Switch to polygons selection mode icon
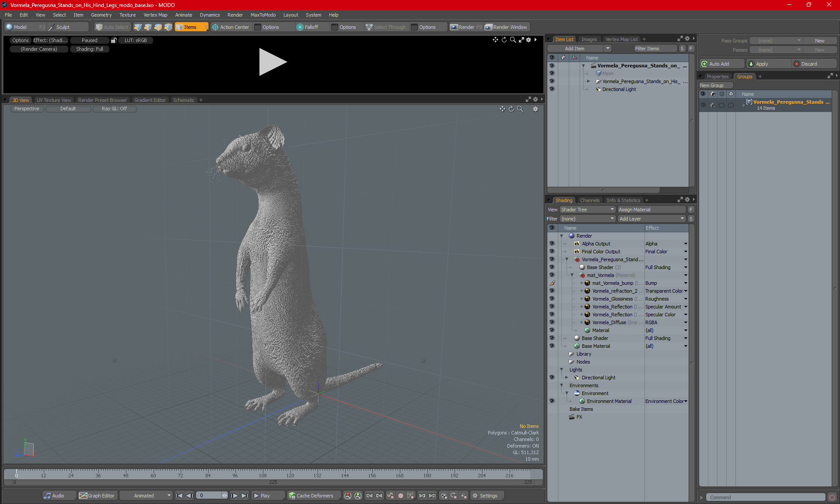The width and height of the screenshot is (840, 504). [158, 27]
